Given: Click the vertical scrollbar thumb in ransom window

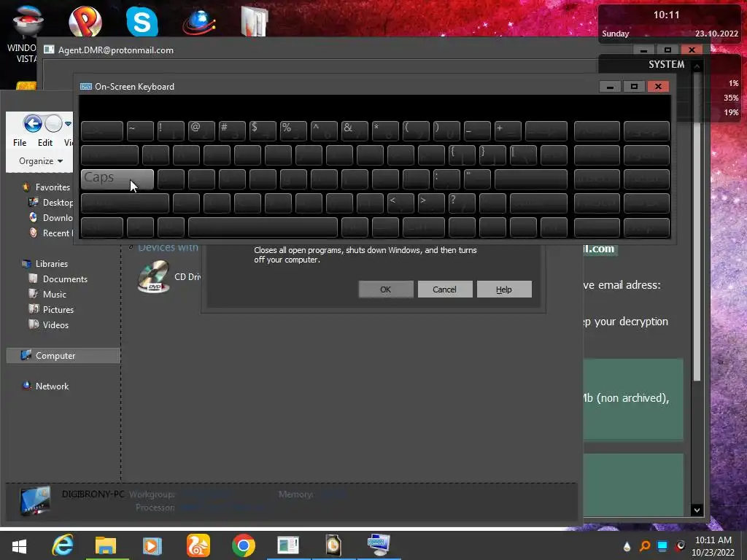Looking at the screenshot, I should point(697,226).
